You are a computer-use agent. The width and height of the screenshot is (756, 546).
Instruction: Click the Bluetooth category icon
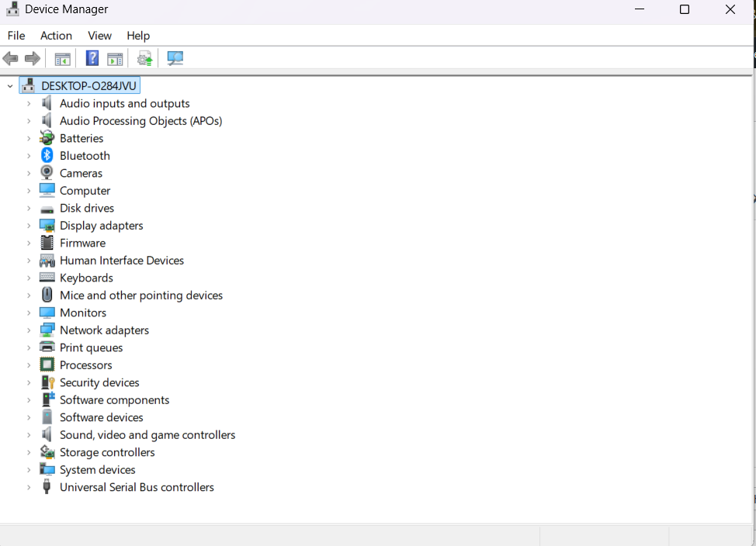(47, 156)
